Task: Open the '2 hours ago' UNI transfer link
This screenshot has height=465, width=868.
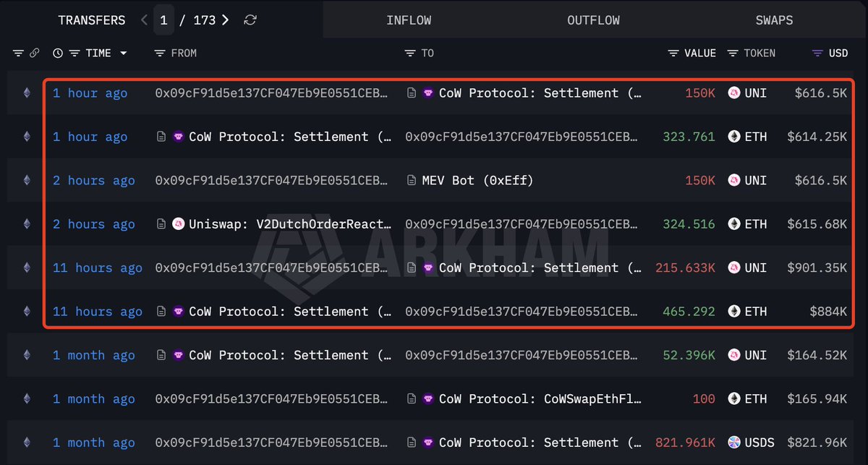Action: pos(94,181)
